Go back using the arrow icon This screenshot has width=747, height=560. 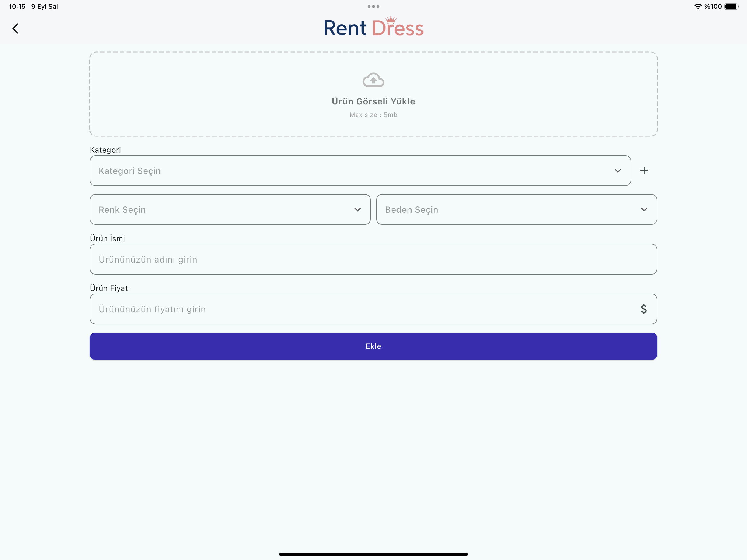pos(15,28)
